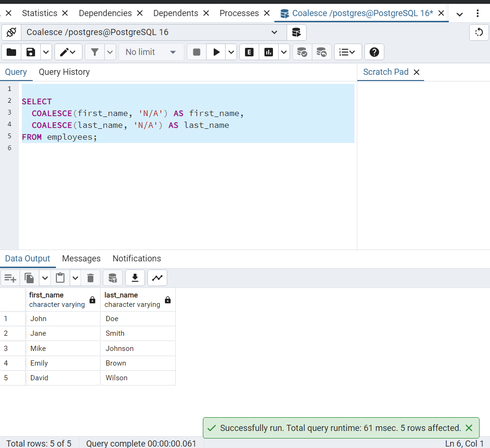
Task: Click the Download results as CSV icon
Action: click(x=135, y=278)
